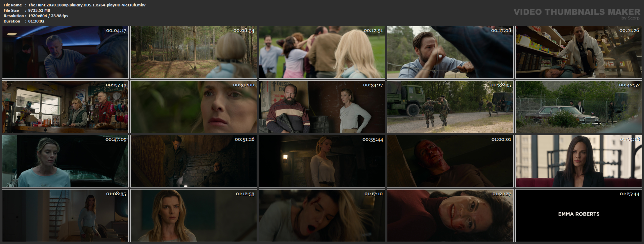Click the duration value 01:30:02
The image size is (644, 244).
(36, 21)
